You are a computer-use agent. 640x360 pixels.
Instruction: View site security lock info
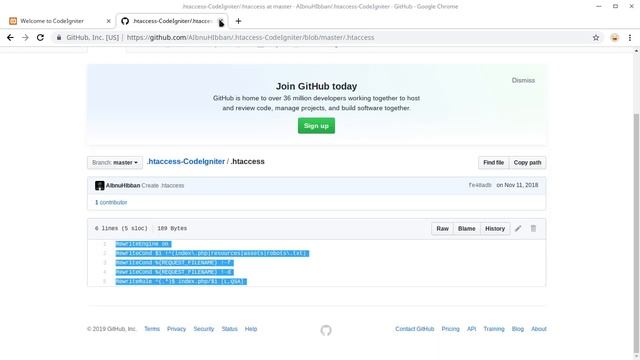pos(59,38)
